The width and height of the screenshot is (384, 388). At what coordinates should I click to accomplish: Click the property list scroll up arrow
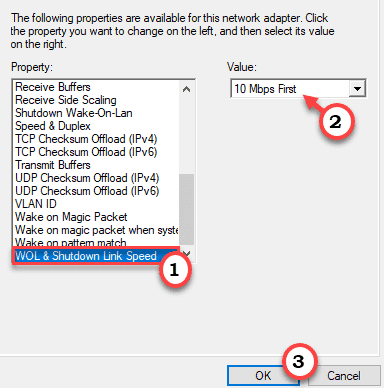187,89
